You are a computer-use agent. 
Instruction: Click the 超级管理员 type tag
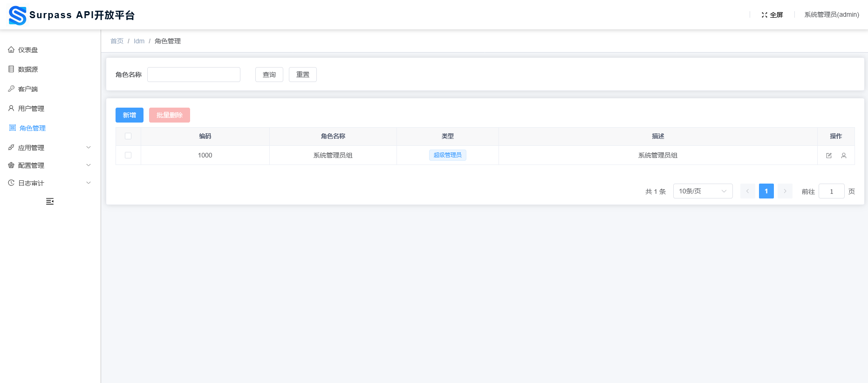click(448, 155)
